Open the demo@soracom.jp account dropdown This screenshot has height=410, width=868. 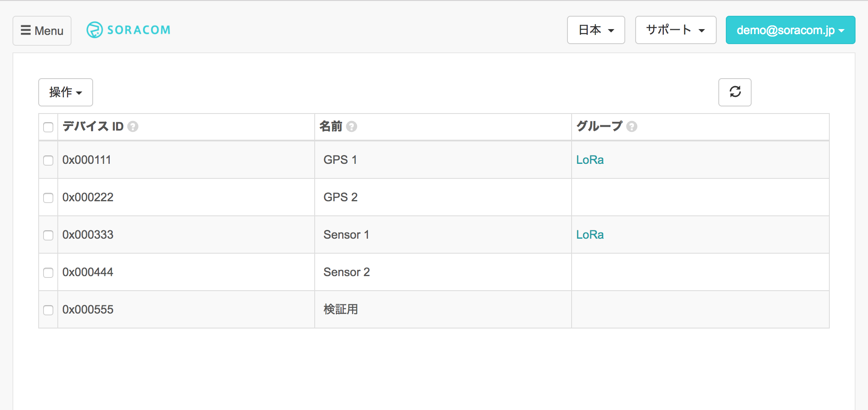coord(790,30)
